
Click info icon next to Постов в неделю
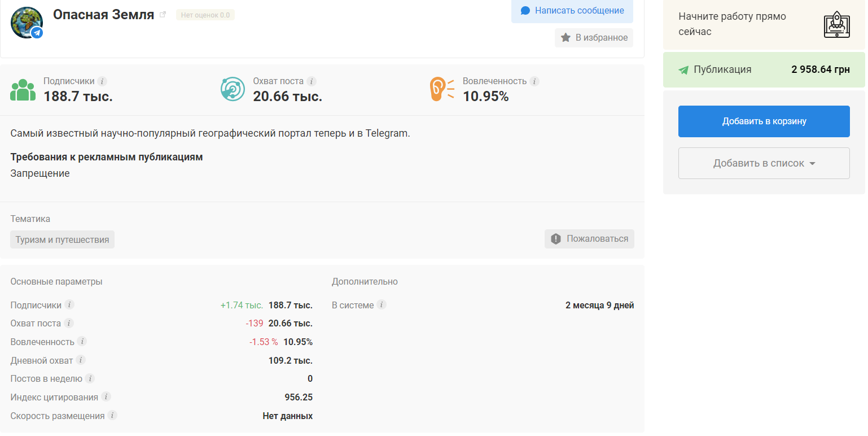(x=90, y=378)
